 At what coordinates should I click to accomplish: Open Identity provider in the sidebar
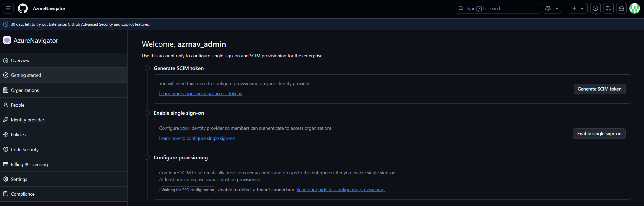coord(28,120)
